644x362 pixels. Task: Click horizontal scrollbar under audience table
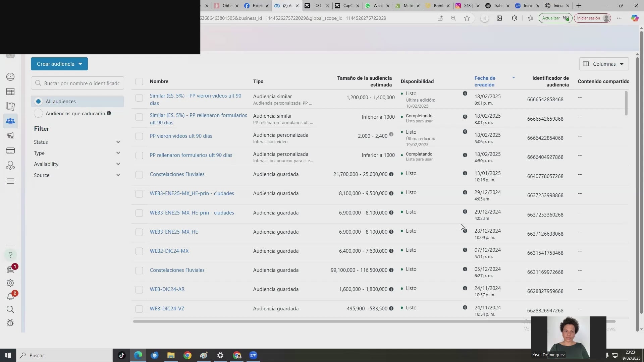374,321
